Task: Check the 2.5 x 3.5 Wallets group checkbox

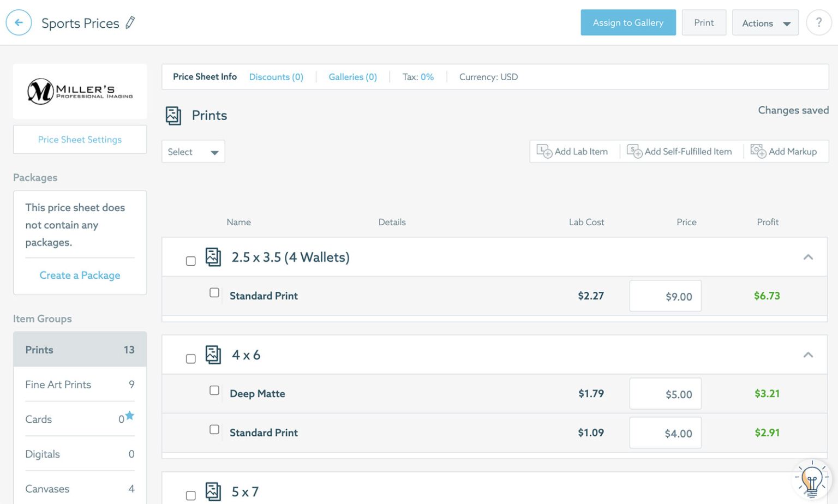Action: tap(191, 261)
